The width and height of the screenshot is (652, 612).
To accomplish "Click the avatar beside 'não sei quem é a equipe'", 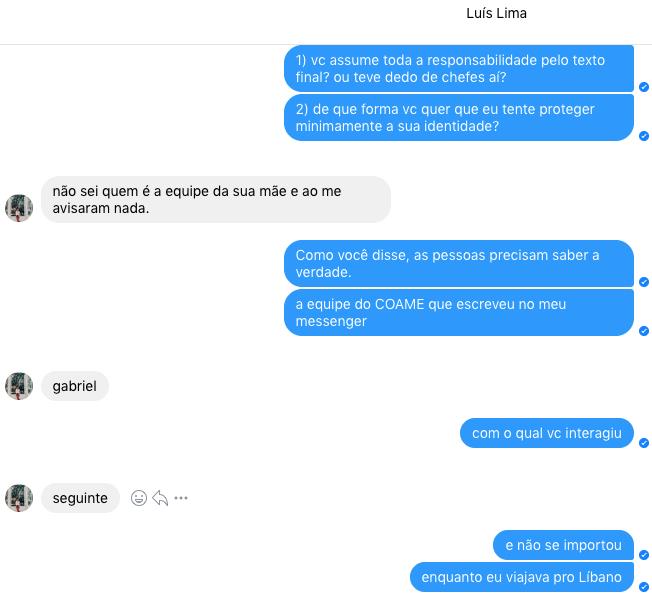I will coord(19,208).
